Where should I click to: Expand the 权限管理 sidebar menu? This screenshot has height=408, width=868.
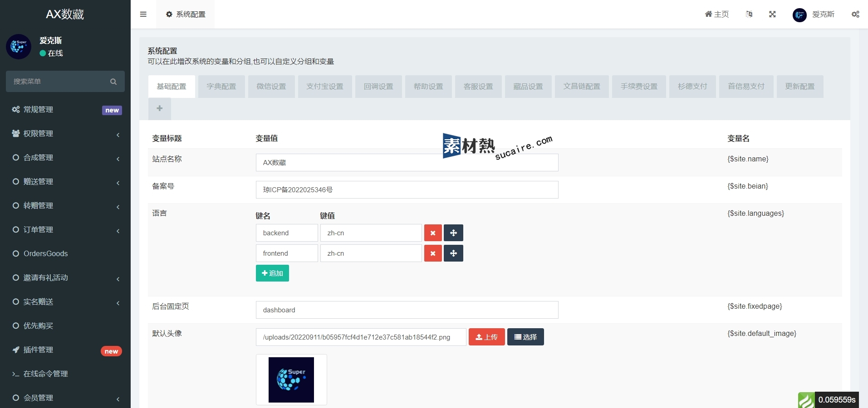65,134
